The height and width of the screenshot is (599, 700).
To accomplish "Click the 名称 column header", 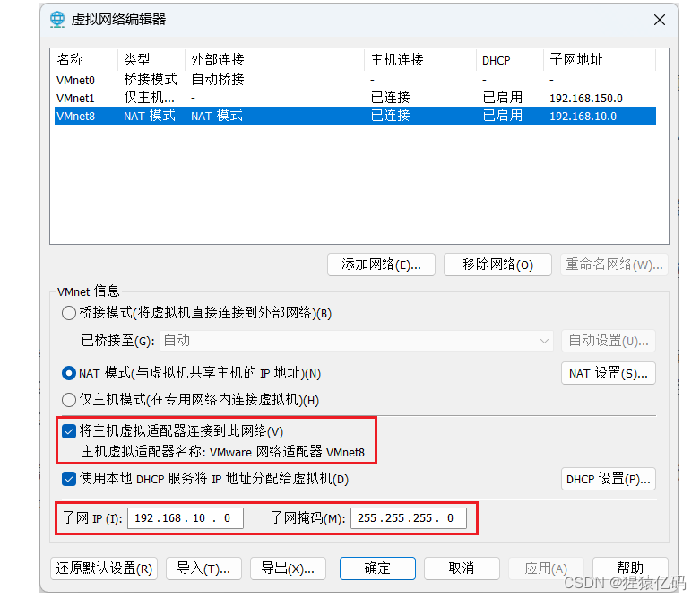I will pos(84,60).
